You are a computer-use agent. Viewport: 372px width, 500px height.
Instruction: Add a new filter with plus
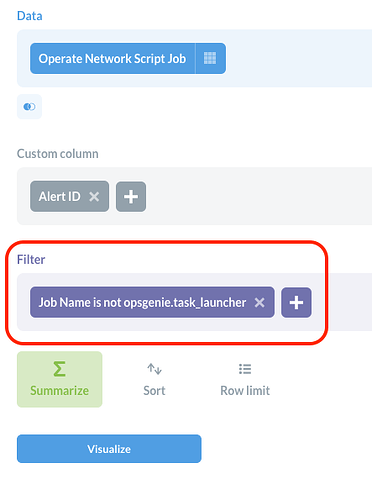pos(296,303)
